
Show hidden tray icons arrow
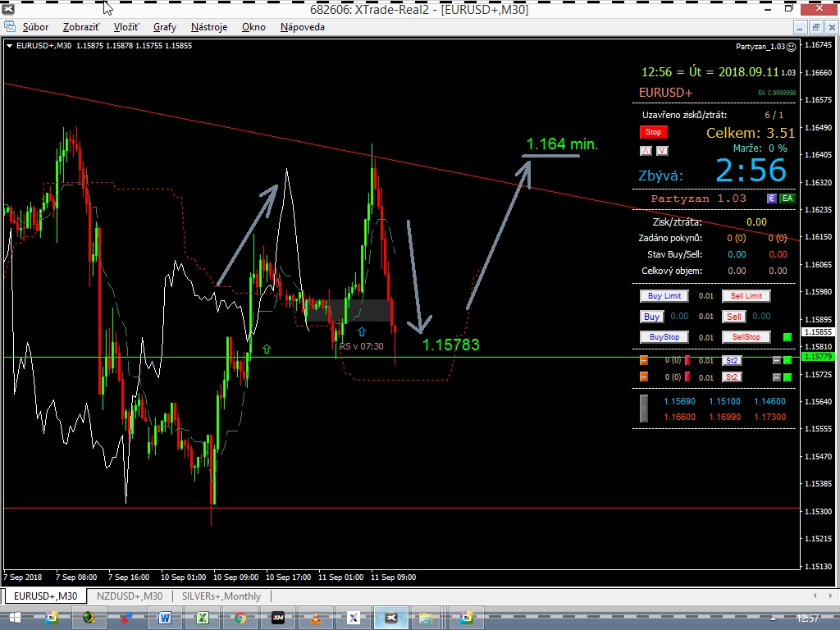(x=773, y=619)
